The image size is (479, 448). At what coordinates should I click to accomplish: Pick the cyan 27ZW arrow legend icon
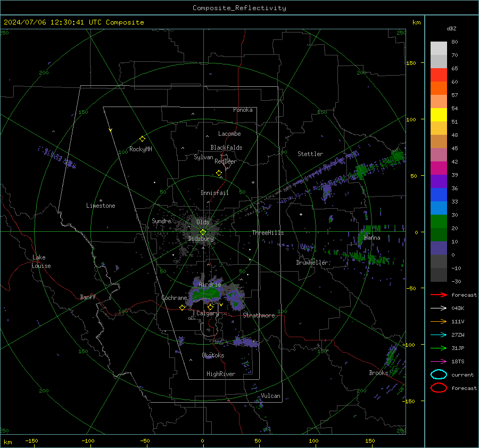(439, 335)
